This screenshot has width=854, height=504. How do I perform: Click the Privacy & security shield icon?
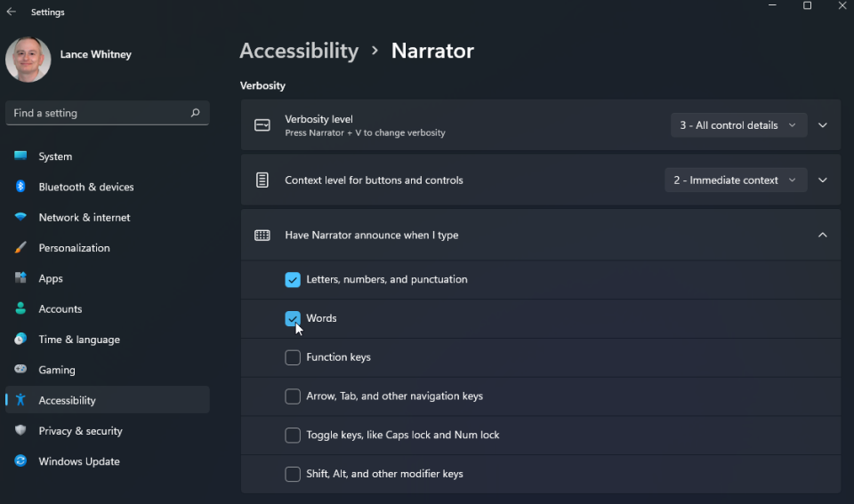(20, 431)
